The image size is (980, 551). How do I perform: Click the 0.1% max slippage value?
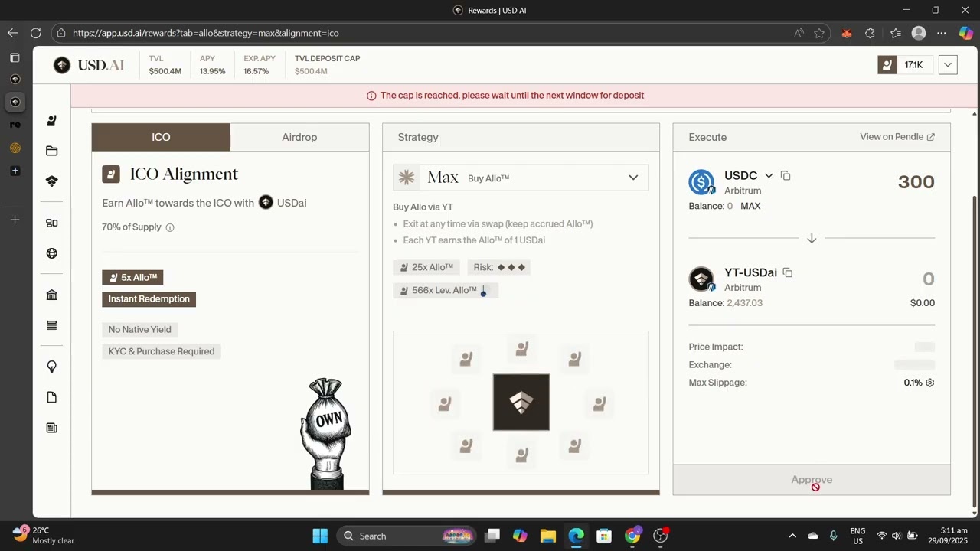coord(913,383)
